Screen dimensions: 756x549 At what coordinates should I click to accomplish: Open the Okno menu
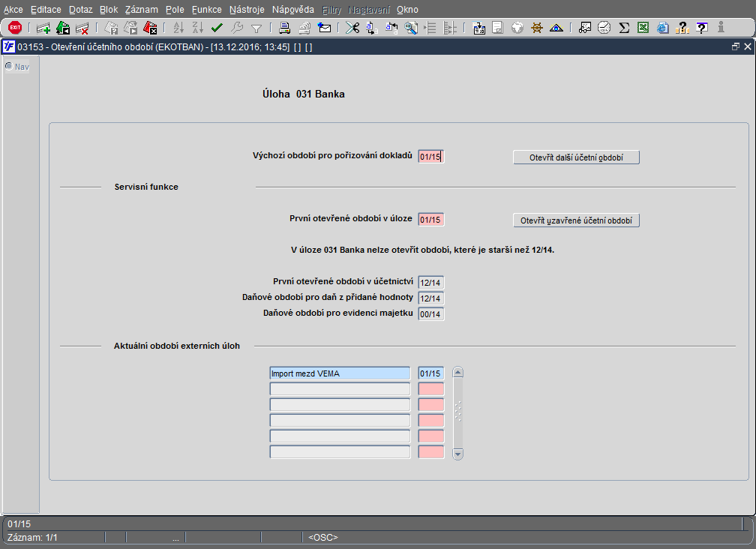(x=407, y=10)
